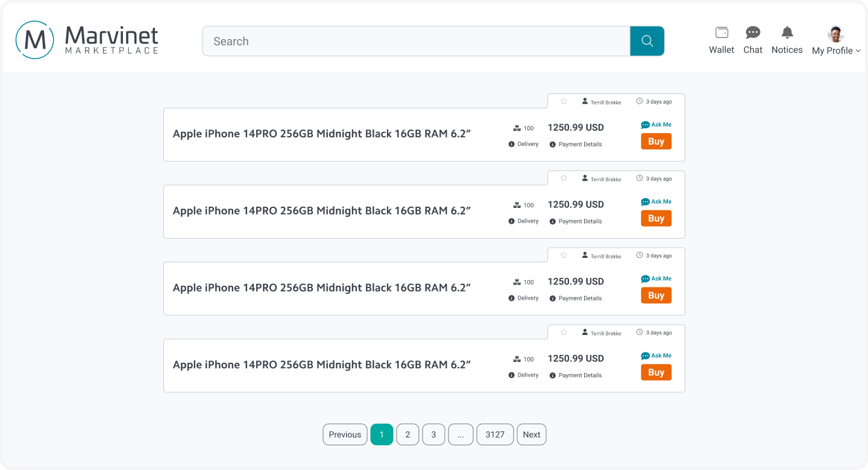868x470 pixels.
Task: Click the stock icon '100' on third listing
Action: 524,283
